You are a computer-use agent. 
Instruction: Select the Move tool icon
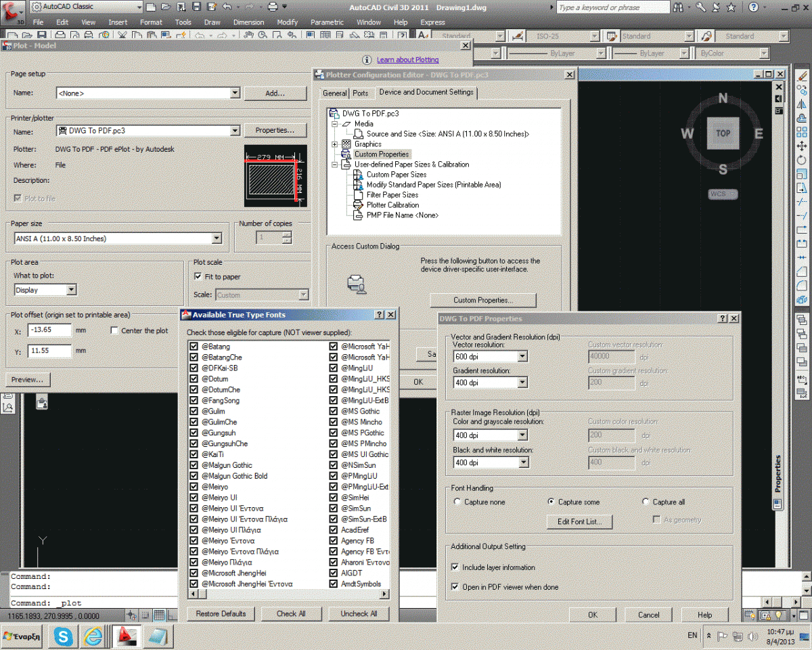pyautogui.click(x=802, y=146)
